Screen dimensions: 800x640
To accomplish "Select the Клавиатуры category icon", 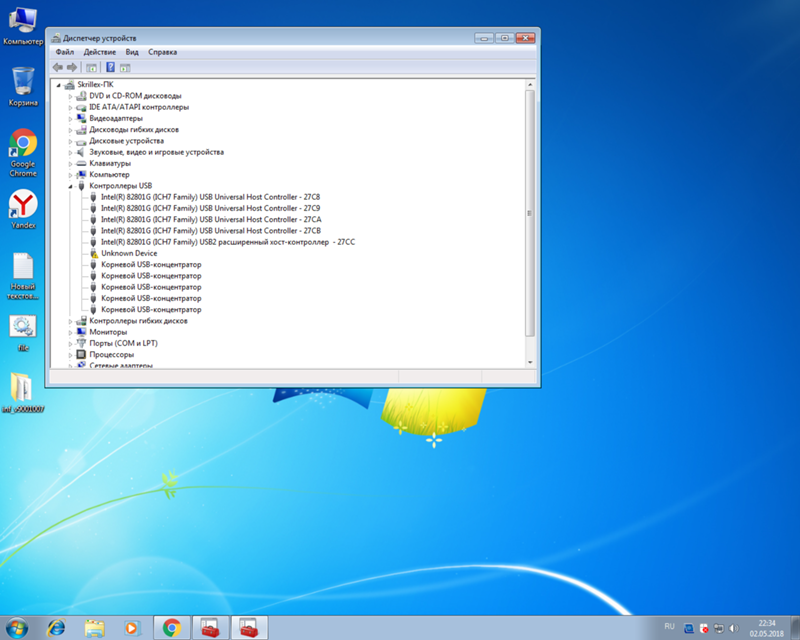I will (81, 163).
